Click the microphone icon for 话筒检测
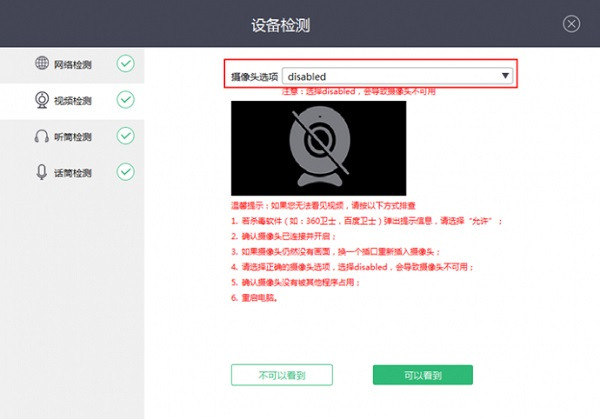Viewport: 600px width, 419px height. pos(42,172)
